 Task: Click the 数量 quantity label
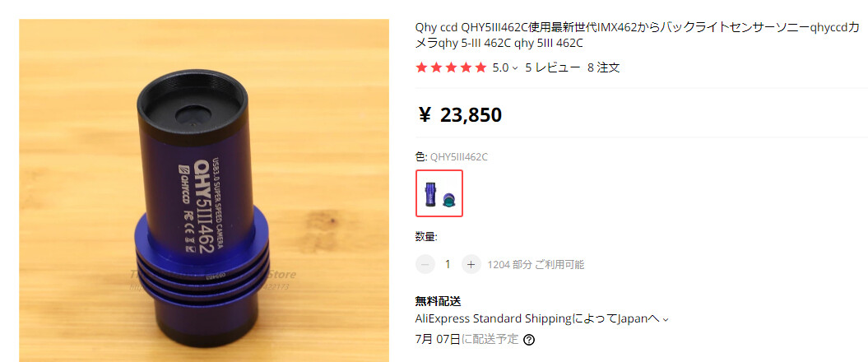(426, 237)
